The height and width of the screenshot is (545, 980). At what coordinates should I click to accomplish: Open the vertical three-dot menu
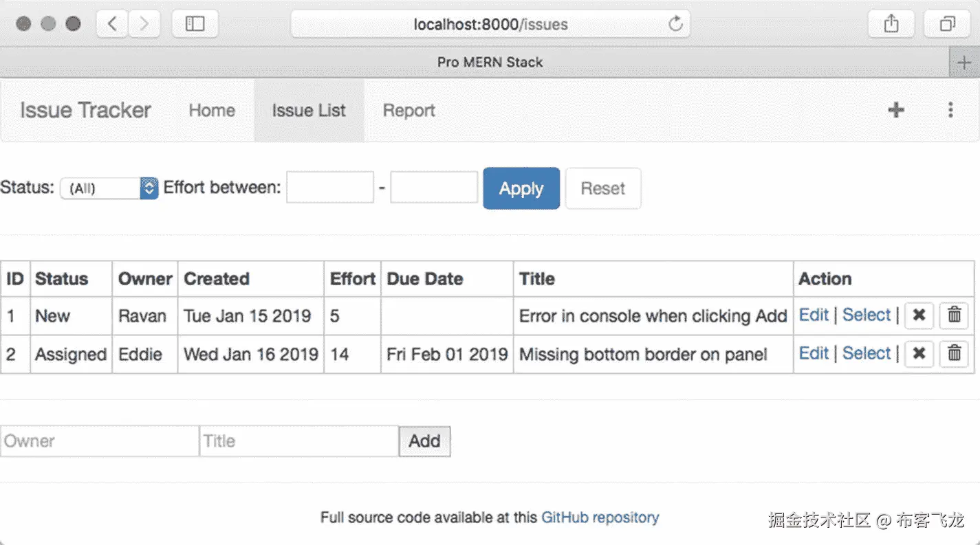click(x=950, y=110)
